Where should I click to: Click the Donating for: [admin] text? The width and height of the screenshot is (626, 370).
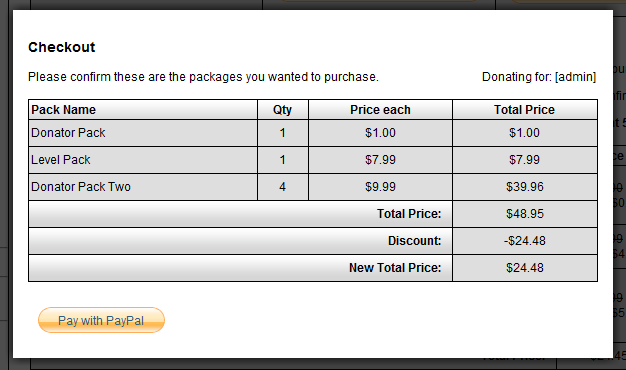pos(539,77)
